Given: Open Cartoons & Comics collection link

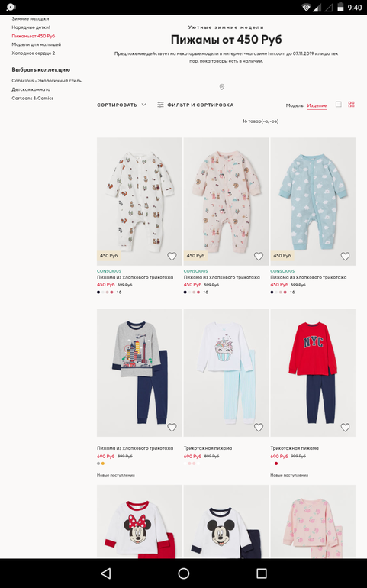Looking at the screenshot, I should pos(33,98).
